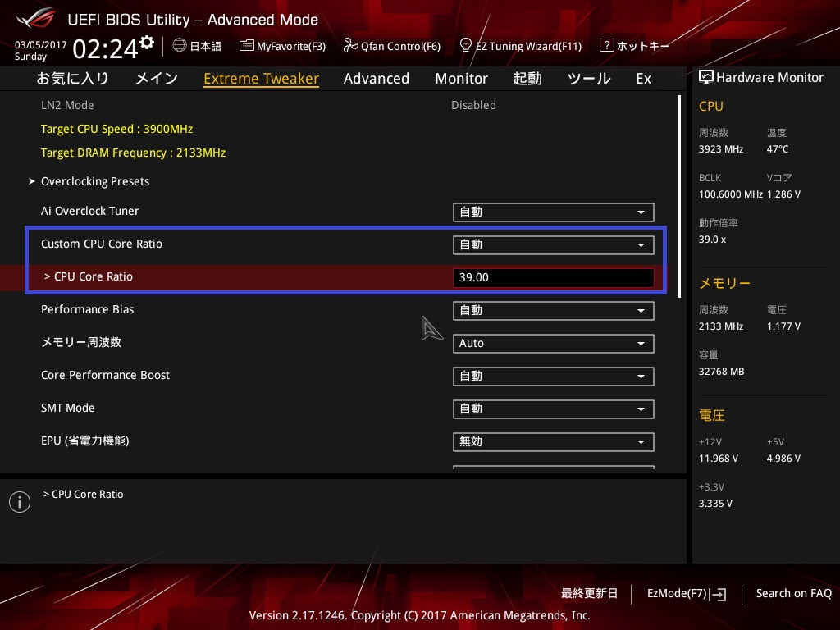The image size is (840, 630).
Task: Open EPU (省電力機能) dropdown
Action: pyautogui.click(x=554, y=442)
